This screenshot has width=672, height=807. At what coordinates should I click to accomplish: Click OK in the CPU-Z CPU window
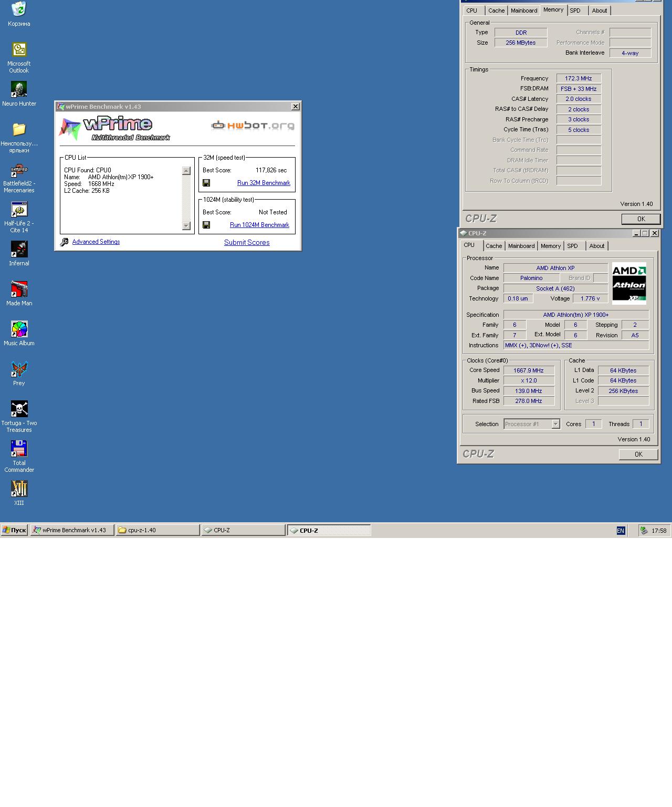pyautogui.click(x=638, y=454)
